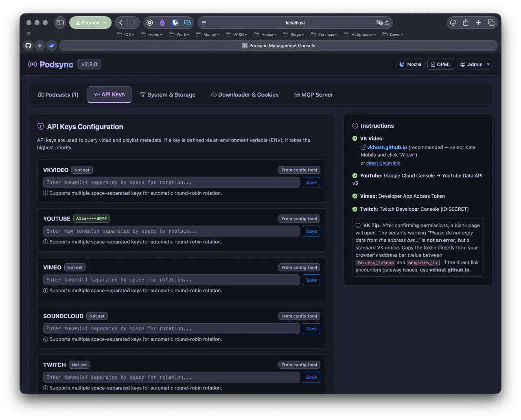This screenshot has height=420, width=521.
Task: Go to Downloader & Cookies tab
Action: pyautogui.click(x=245, y=95)
